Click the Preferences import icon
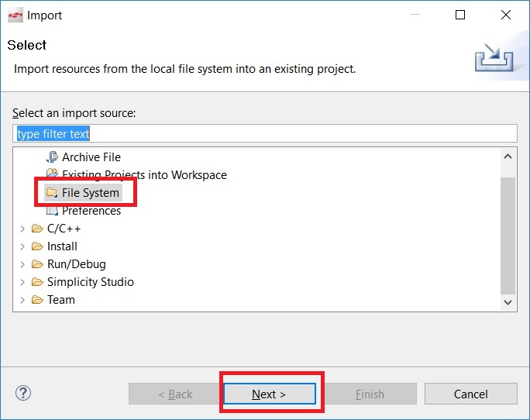This screenshot has height=420, width=530. pyautogui.click(x=52, y=211)
